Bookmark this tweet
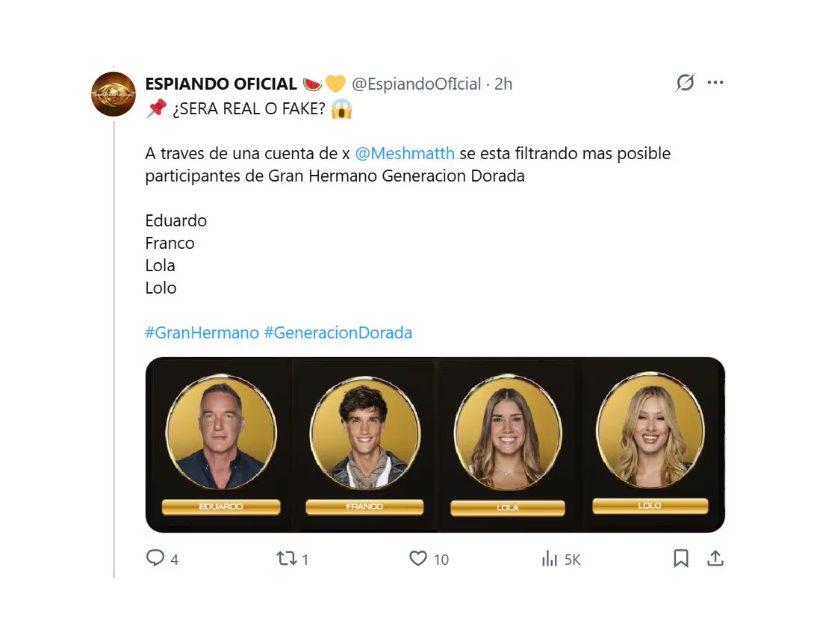 coord(680,558)
